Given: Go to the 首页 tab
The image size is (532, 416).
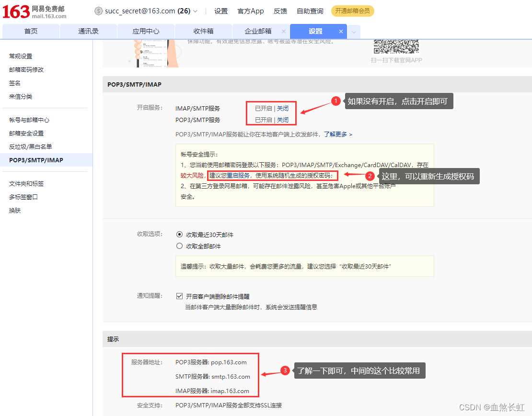Looking at the screenshot, I should pyautogui.click(x=31, y=32).
